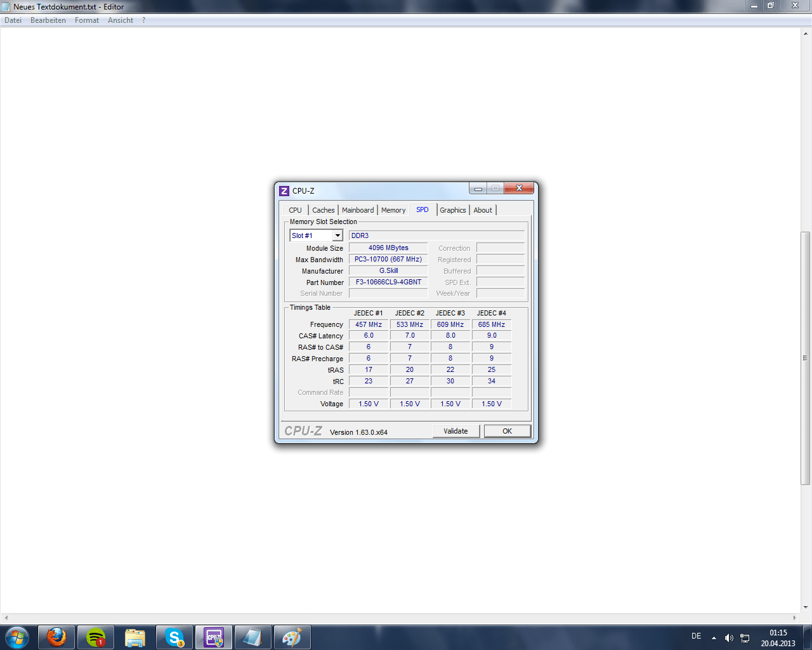This screenshot has height=650, width=812.
Task: Click the tRAS value 17
Action: click(369, 369)
